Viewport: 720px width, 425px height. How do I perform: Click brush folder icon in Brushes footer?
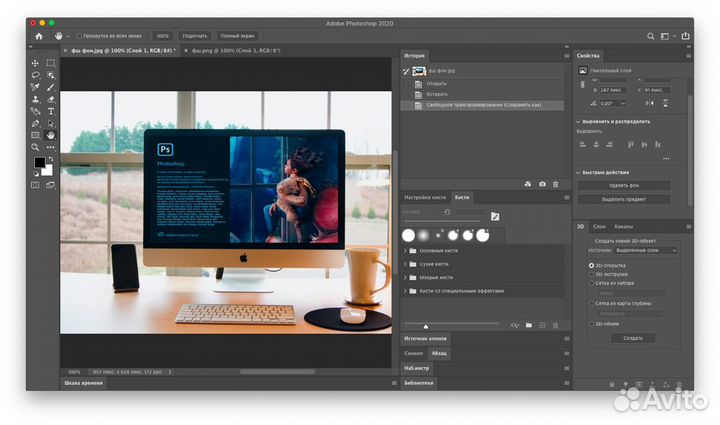pyautogui.click(x=529, y=325)
